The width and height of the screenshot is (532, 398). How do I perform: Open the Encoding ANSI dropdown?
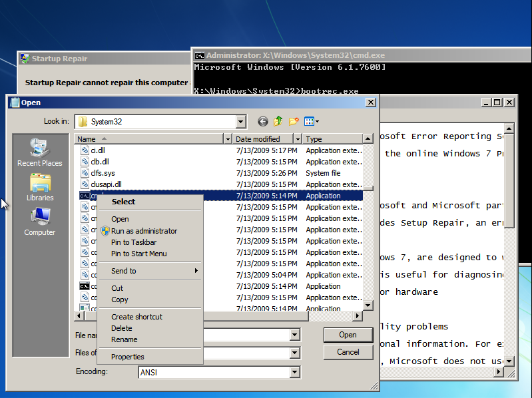tap(294, 372)
